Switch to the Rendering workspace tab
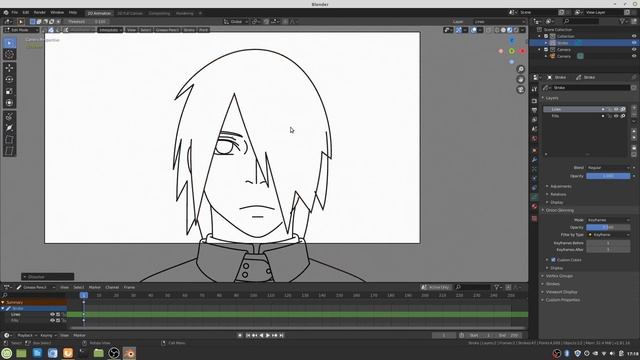Screen dimensions: 640x360 (x=184, y=13)
